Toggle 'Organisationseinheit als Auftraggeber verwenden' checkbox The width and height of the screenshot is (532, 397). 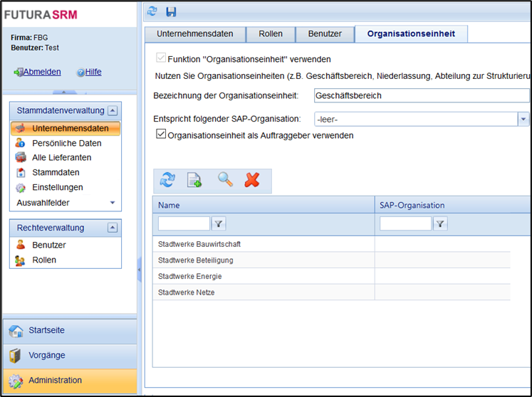pos(161,134)
